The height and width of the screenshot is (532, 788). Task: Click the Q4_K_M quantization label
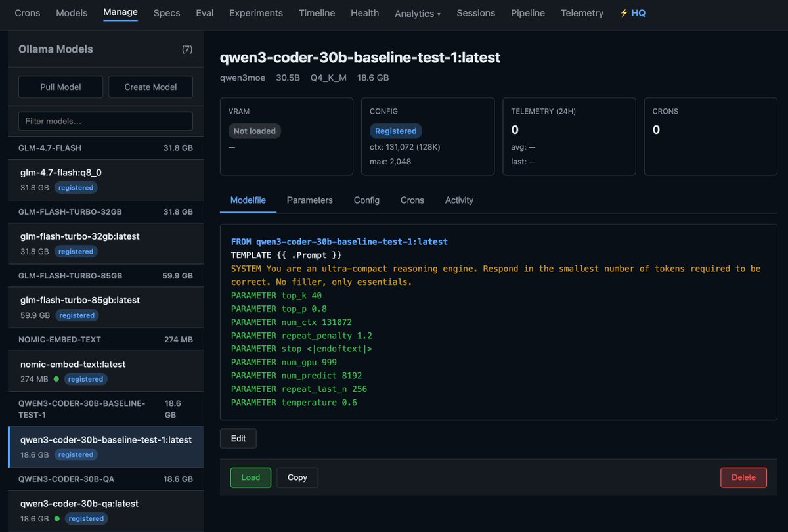click(x=328, y=78)
